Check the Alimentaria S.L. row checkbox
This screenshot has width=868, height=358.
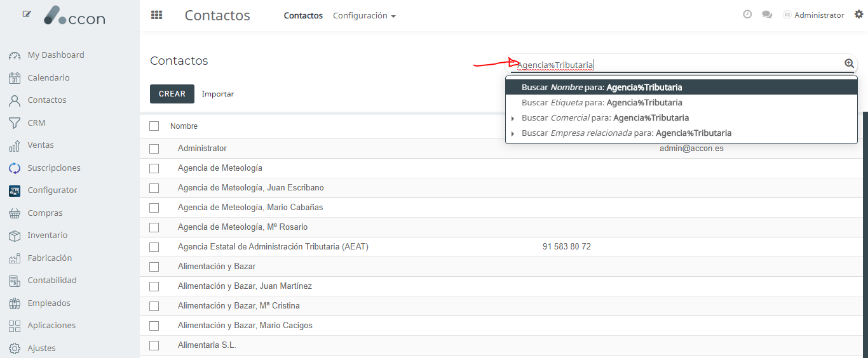pos(154,345)
